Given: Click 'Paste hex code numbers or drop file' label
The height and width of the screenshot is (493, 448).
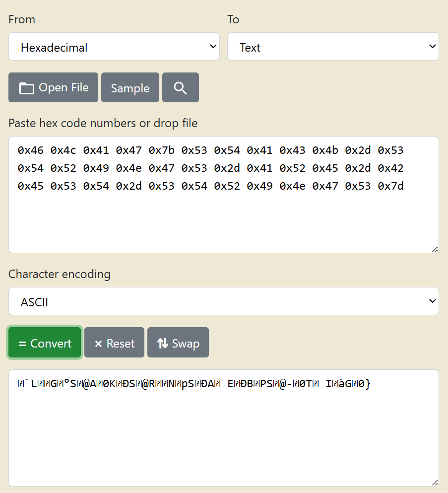Looking at the screenshot, I should click(103, 123).
